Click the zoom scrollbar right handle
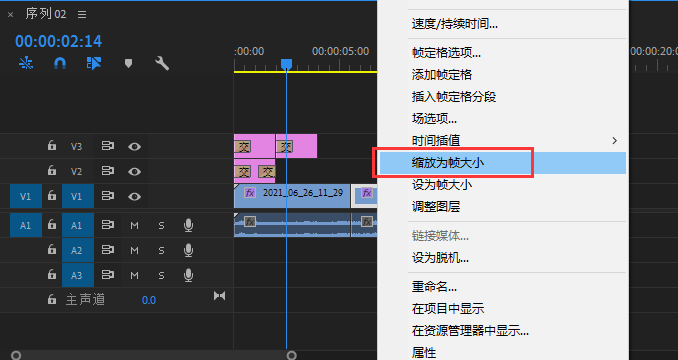Screen dimensions: 678x360 click(292, 355)
